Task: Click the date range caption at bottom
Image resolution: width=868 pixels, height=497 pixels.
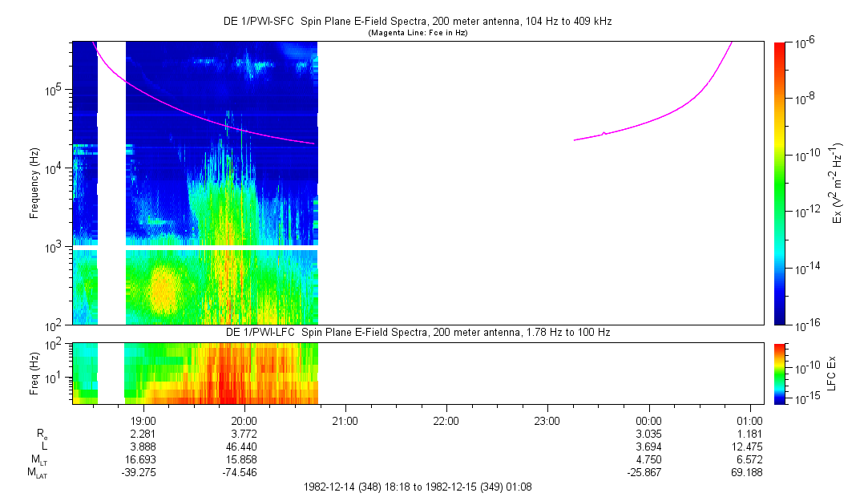Action: [418, 487]
